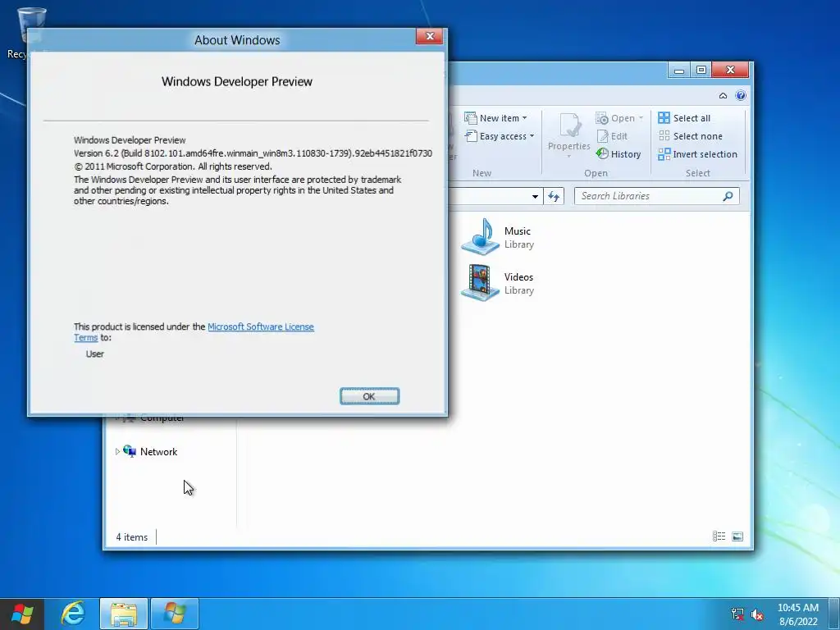
Task: Collapse the Explorer ribbon
Action: click(724, 96)
